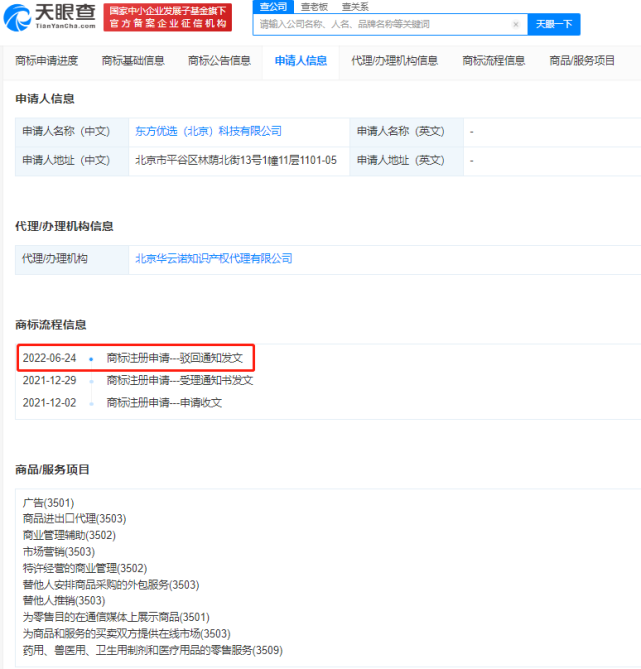Open the 申请人信息 tab

301,61
